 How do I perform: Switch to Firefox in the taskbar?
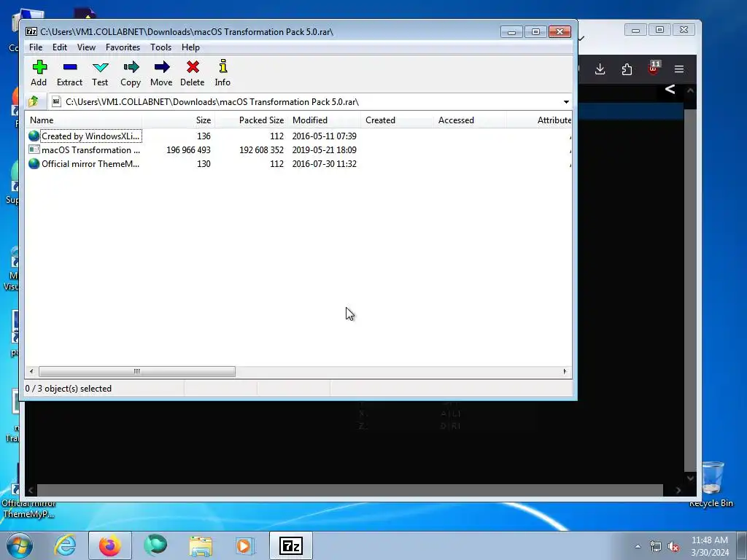point(110,545)
